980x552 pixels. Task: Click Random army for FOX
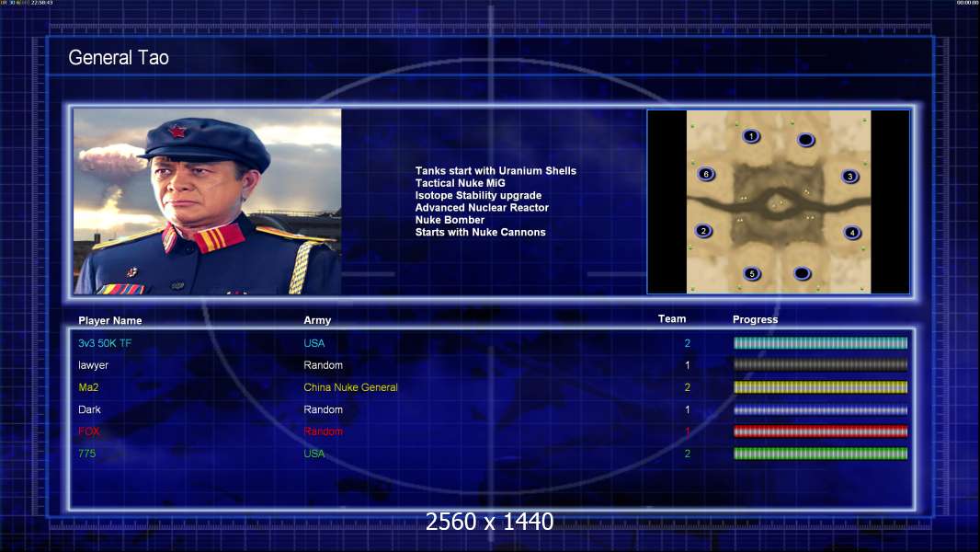coord(323,431)
